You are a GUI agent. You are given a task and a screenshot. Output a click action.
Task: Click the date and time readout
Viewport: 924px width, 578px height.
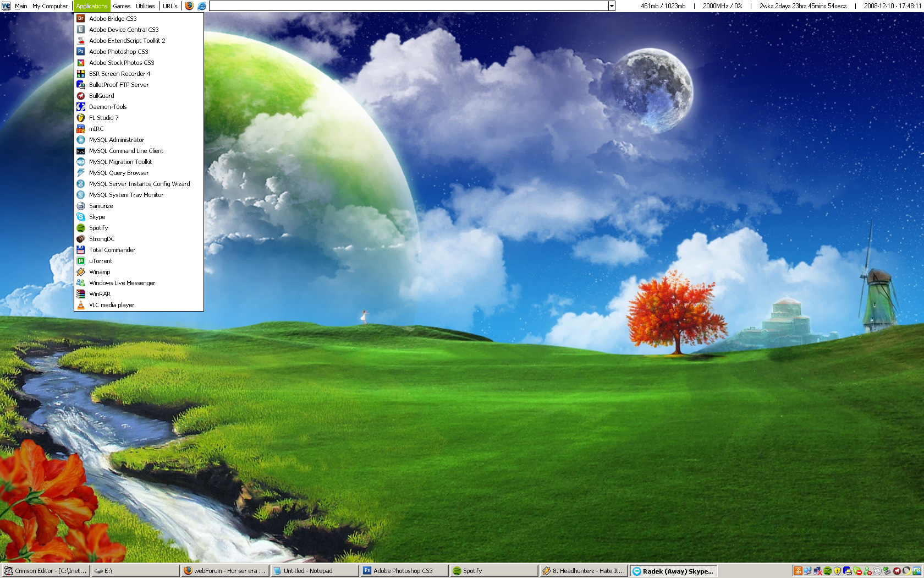(x=893, y=6)
